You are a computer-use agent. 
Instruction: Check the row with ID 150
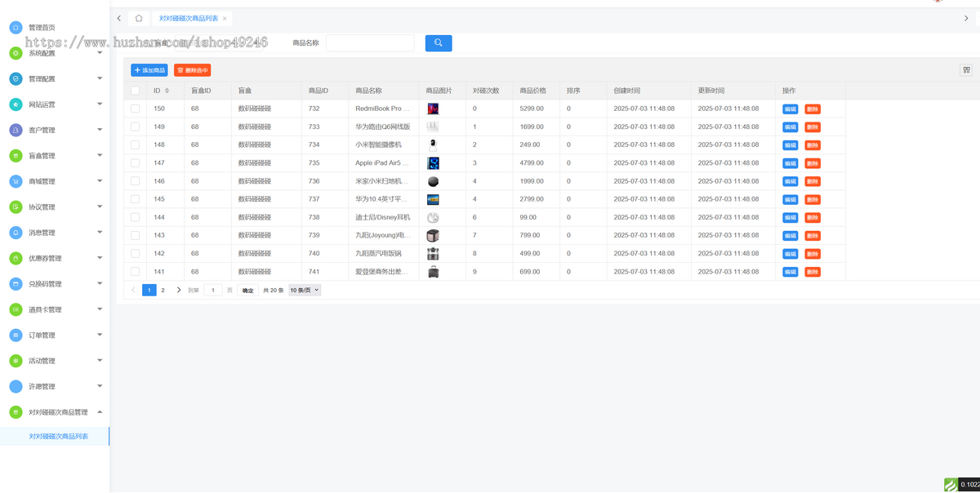coord(135,109)
